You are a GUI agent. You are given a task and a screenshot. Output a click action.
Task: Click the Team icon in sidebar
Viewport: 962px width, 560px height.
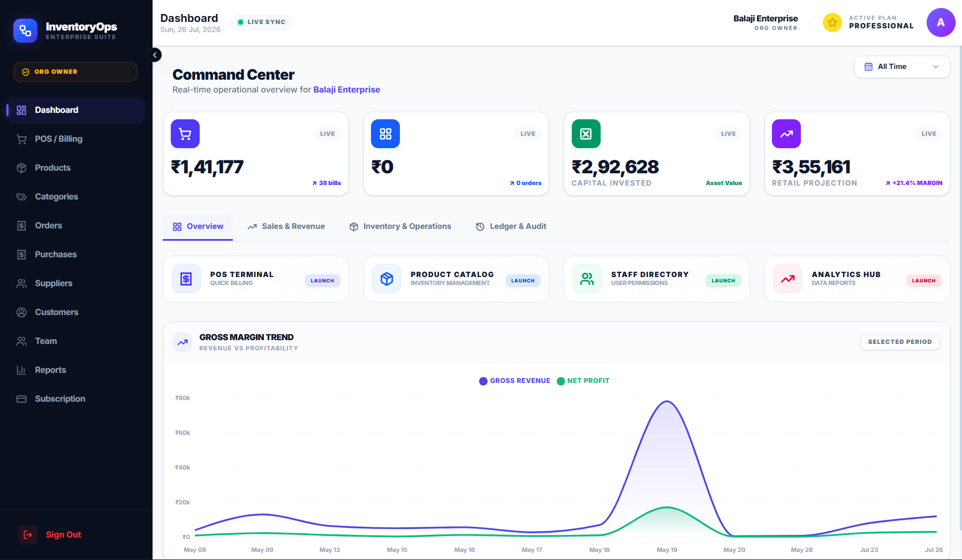tap(21, 341)
